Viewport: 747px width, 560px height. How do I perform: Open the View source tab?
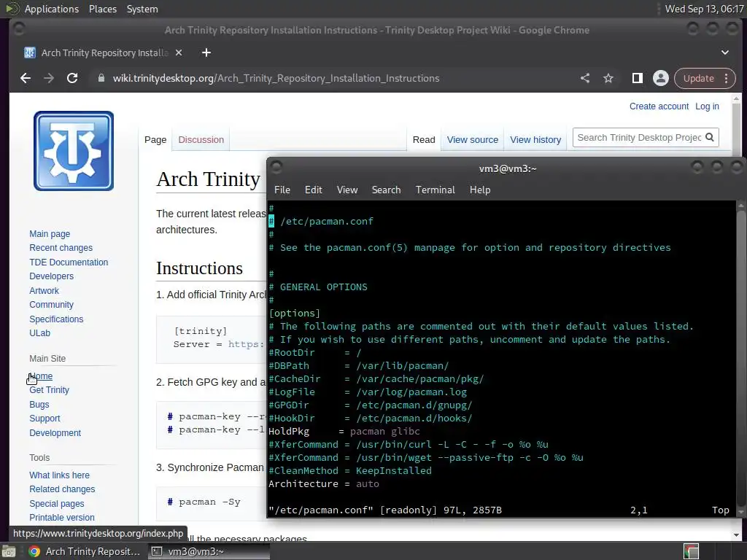472,139
